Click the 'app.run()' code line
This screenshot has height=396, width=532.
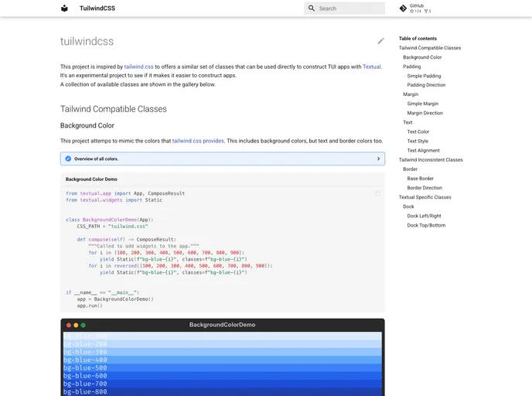click(x=90, y=306)
